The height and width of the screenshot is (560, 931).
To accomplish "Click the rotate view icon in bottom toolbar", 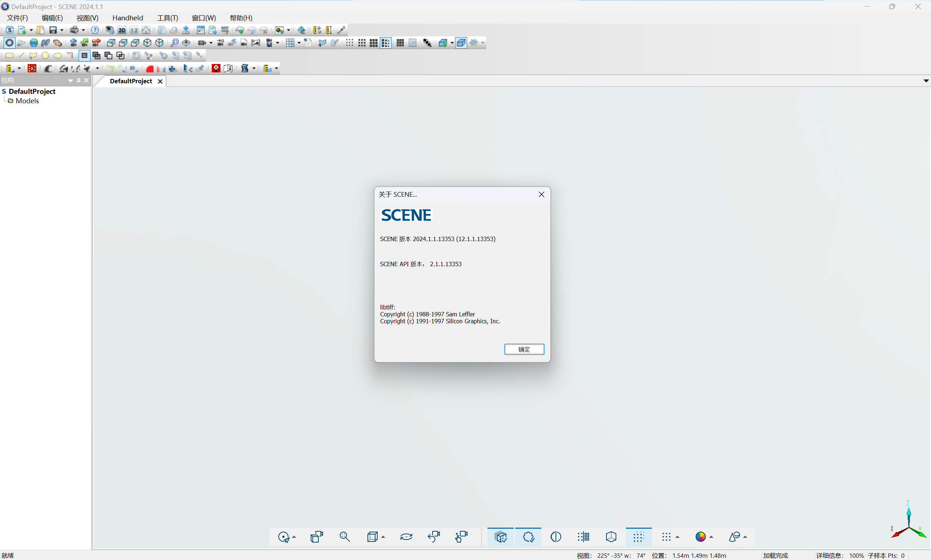I will (x=406, y=537).
